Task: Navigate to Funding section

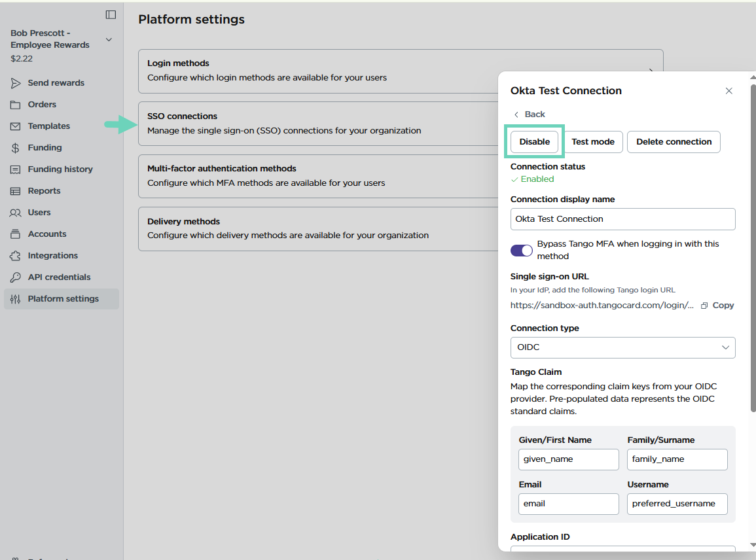Action: [x=45, y=147]
